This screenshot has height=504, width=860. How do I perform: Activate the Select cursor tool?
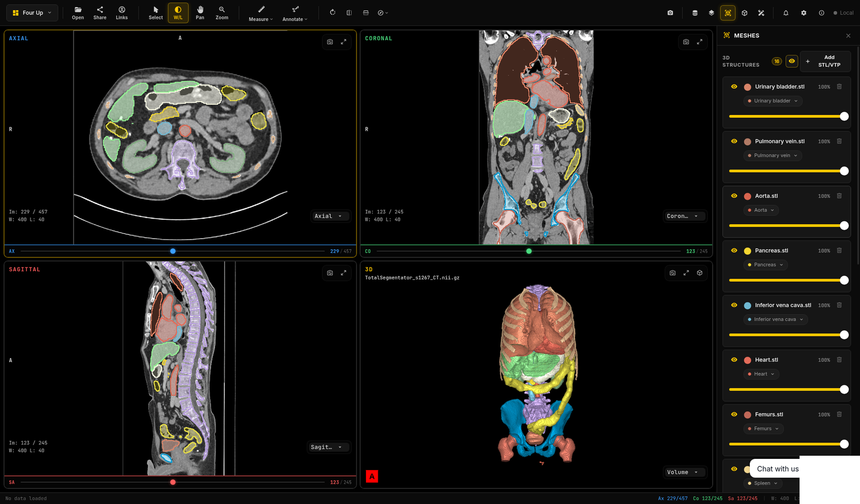156,13
